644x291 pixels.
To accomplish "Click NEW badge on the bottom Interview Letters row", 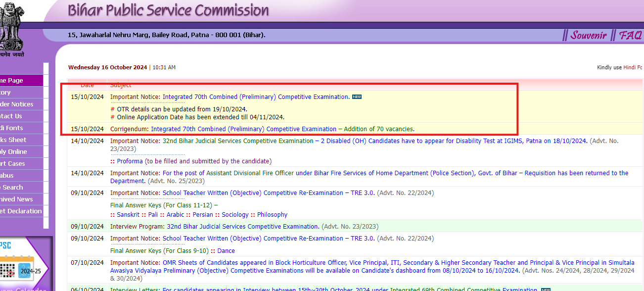I will (547, 289).
